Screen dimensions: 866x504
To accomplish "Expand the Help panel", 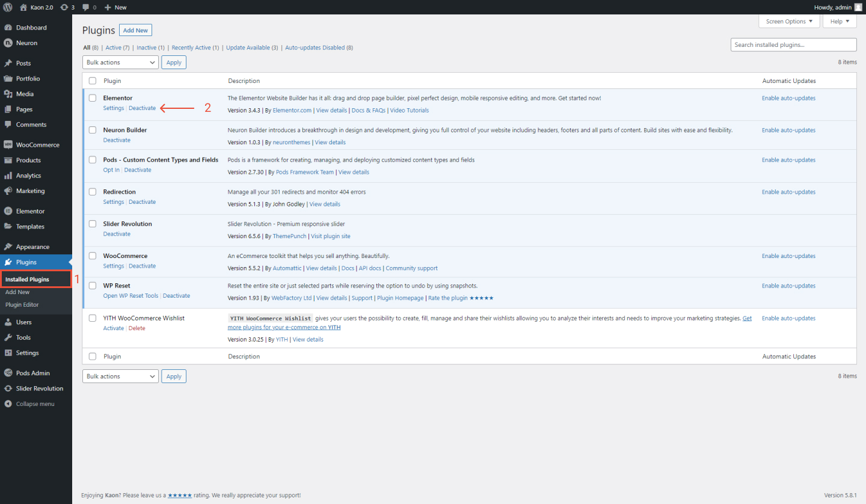I will click(x=840, y=22).
